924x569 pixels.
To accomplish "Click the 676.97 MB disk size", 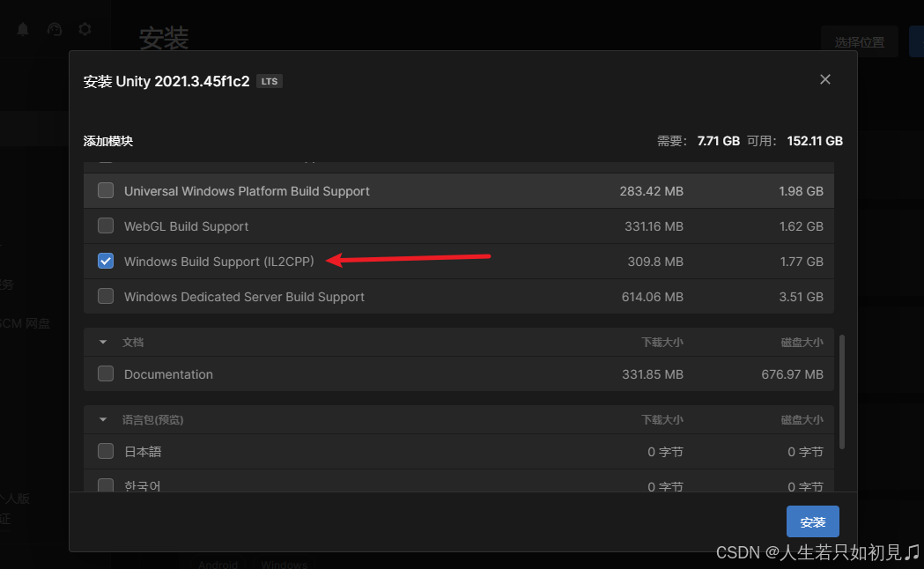I will [792, 374].
